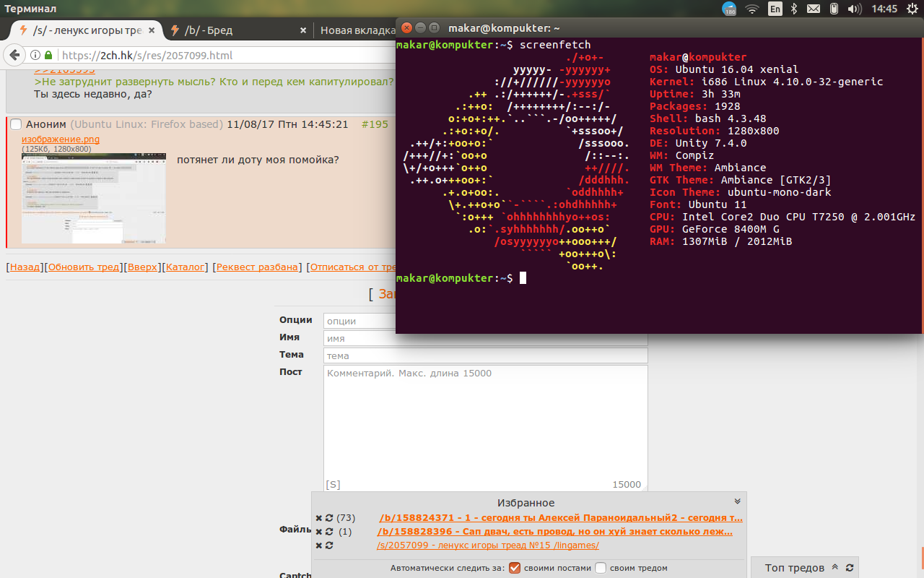The height and width of the screenshot is (578, 924).
Task: Open the Telegram tray indicator with 186 badge
Action: pyautogui.click(x=729, y=9)
